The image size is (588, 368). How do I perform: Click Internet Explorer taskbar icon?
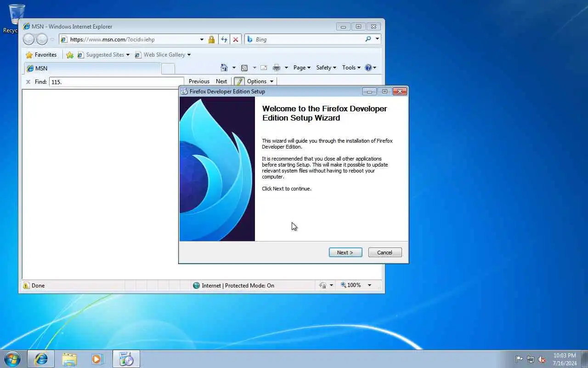point(41,359)
